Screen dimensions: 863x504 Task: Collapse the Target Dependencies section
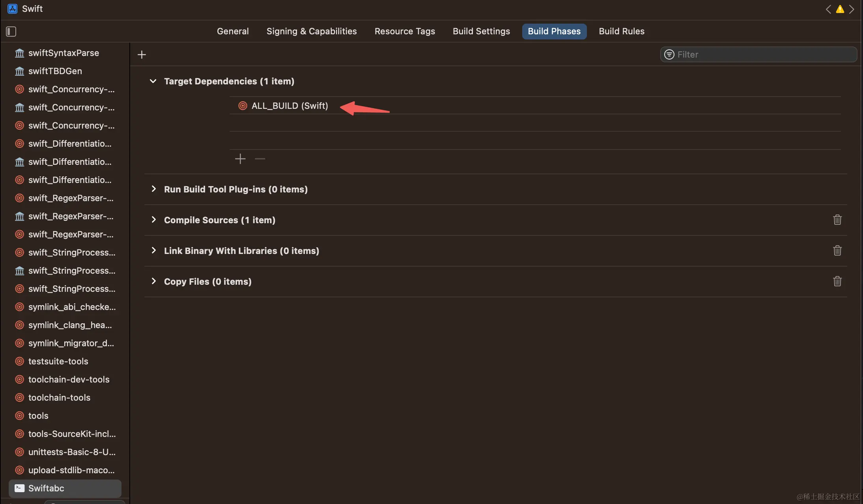(153, 81)
